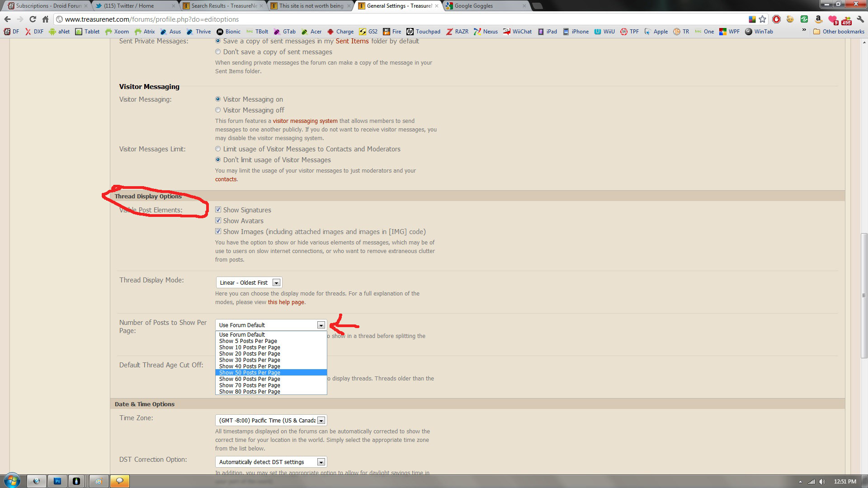
Task: Choose Show 80 Posts Per Page
Action: (x=271, y=391)
